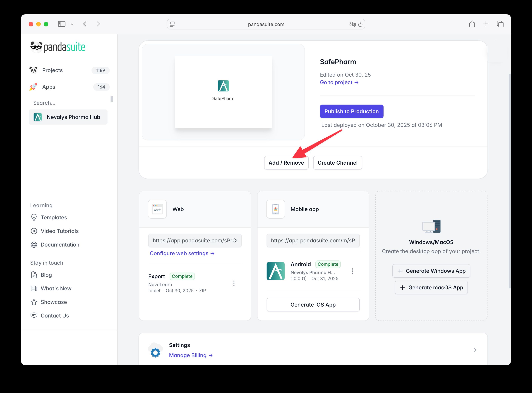Click Configure web settings link
532x393 pixels.
(x=182, y=253)
